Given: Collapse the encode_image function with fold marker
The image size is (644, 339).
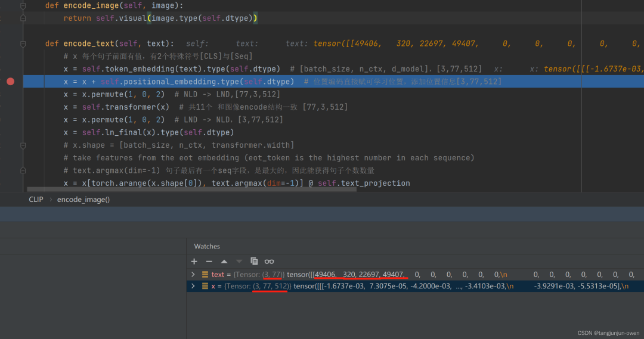Looking at the screenshot, I should coord(23,6).
